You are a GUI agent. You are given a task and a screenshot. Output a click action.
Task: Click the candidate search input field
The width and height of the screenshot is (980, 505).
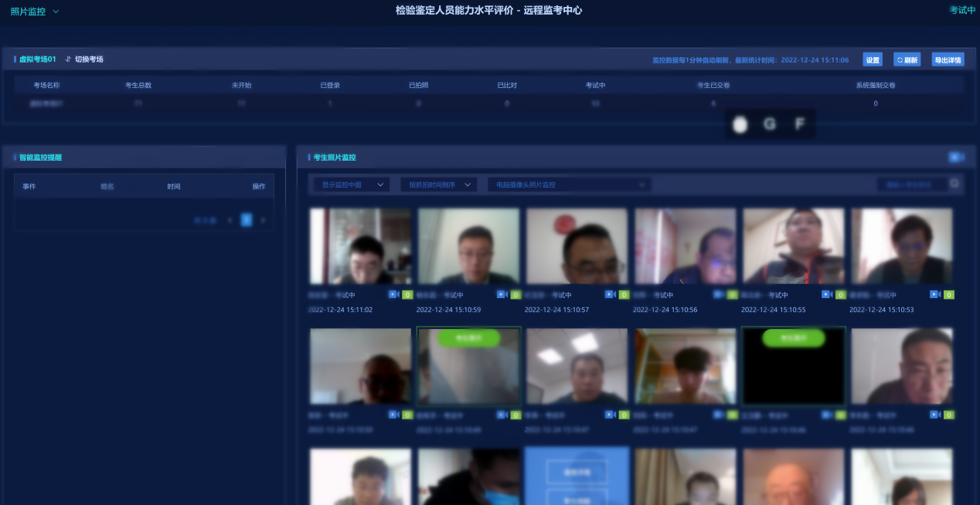click(912, 185)
